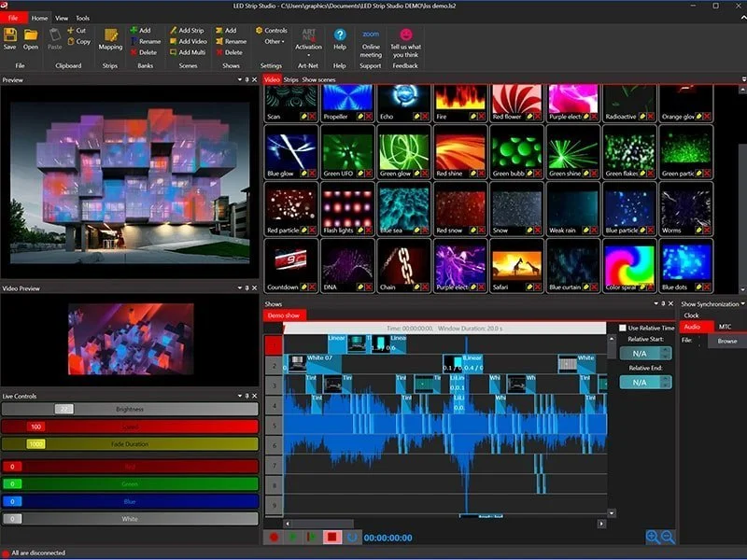Pin the Preview panel
This screenshot has width=747, height=560.
(x=246, y=80)
